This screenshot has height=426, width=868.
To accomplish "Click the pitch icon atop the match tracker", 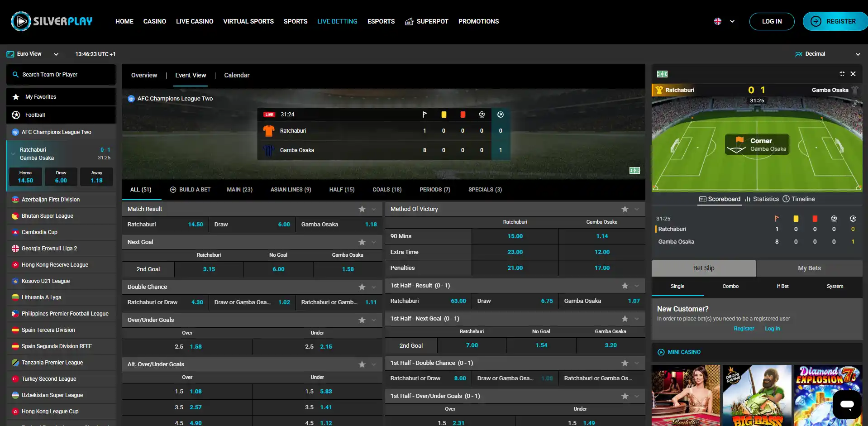I will [x=662, y=74].
